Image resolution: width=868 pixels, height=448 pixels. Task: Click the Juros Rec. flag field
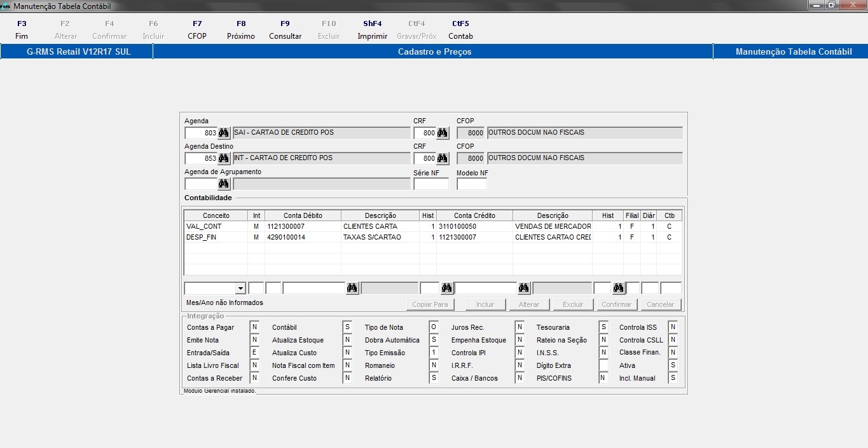(x=520, y=327)
